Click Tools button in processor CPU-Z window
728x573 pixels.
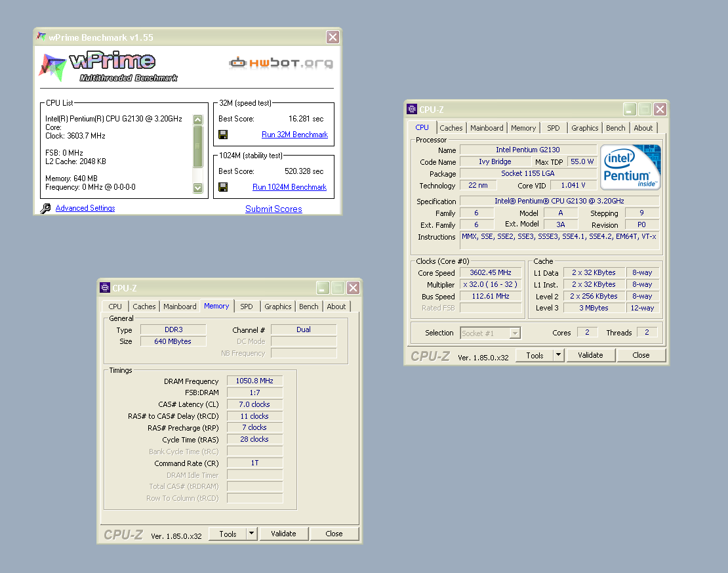click(x=535, y=355)
